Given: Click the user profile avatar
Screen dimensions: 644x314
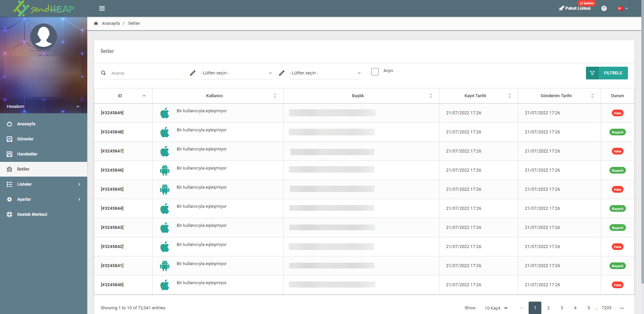Looking at the screenshot, I should coord(44,37).
